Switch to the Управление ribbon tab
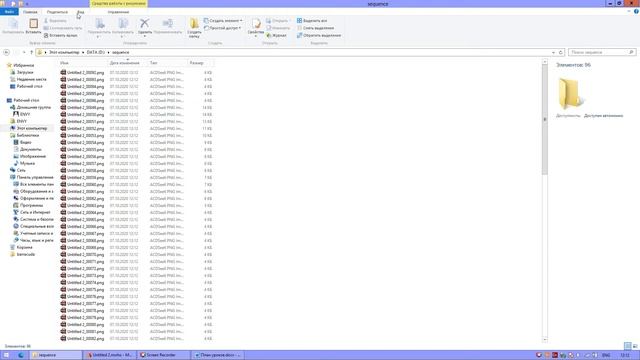Viewport: 640px width, 360px height. (x=118, y=12)
